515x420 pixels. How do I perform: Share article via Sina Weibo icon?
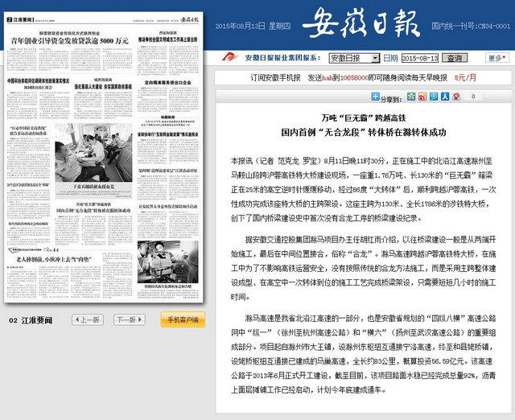point(422,99)
